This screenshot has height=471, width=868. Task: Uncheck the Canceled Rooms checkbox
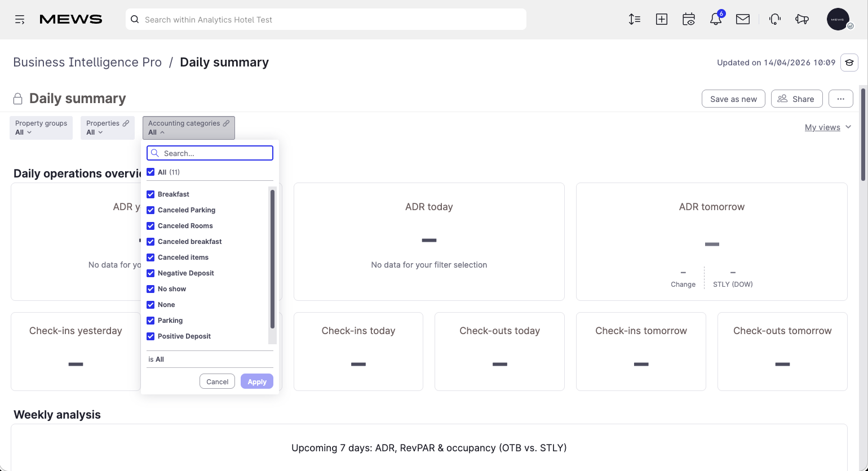(x=150, y=226)
